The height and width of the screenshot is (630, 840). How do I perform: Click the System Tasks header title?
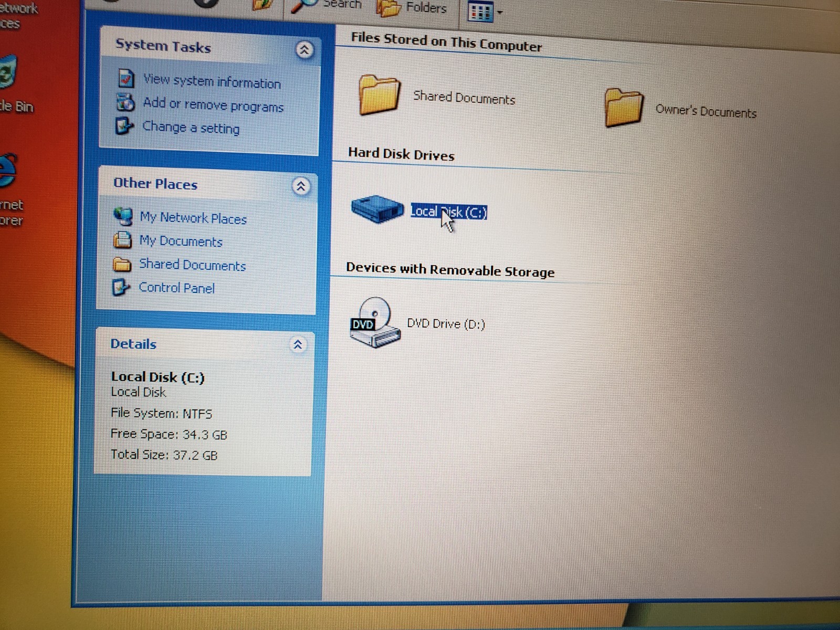tap(163, 46)
